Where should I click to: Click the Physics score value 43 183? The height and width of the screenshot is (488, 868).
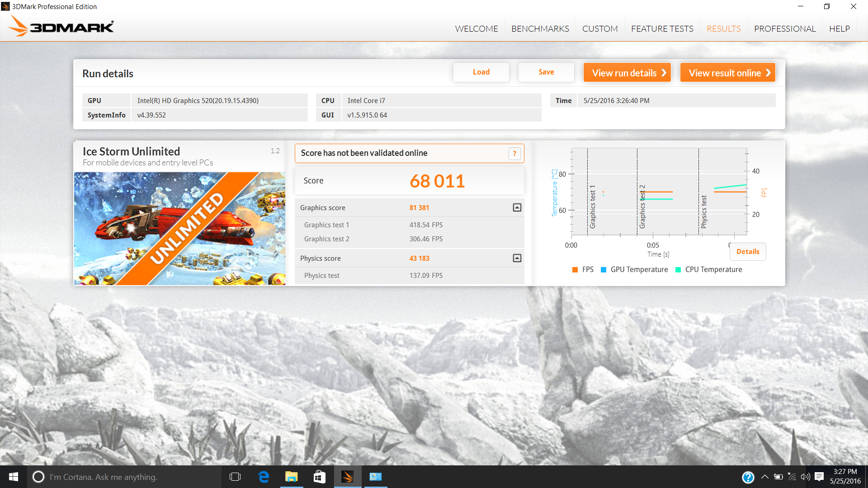click(x=419, y=258)
